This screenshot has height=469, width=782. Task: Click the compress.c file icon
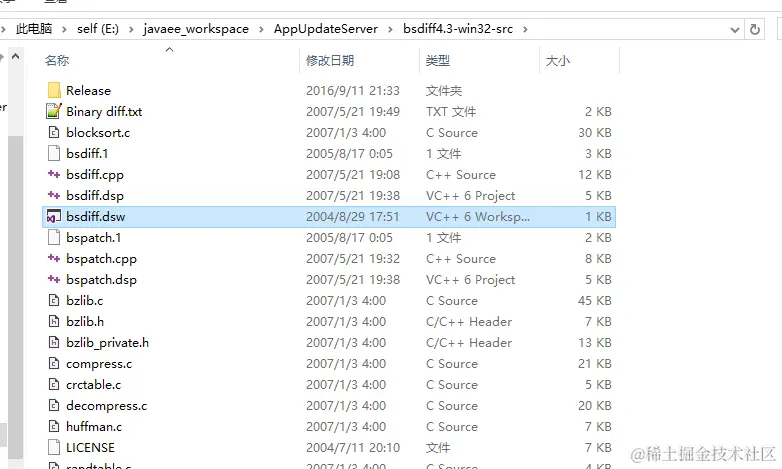point(54,363)
